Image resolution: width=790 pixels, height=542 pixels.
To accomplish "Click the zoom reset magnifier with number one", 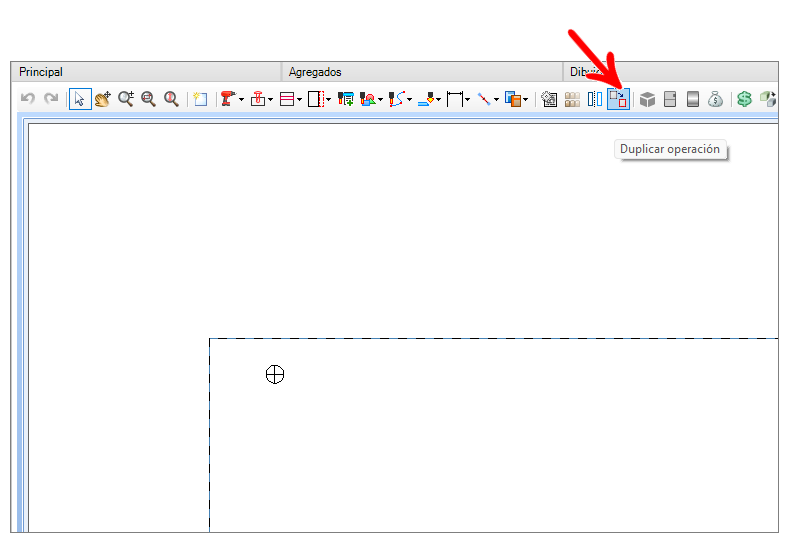I will 171,99.
